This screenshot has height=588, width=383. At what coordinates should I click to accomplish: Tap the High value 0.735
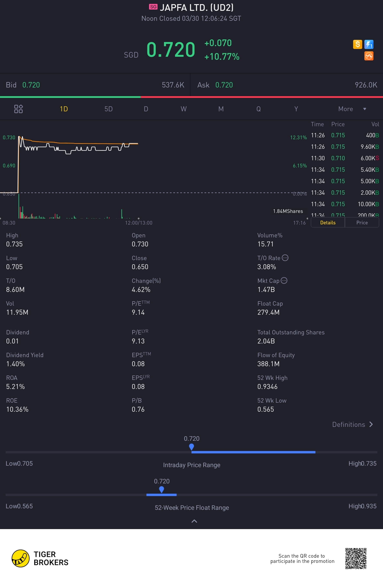pos(14,244)
